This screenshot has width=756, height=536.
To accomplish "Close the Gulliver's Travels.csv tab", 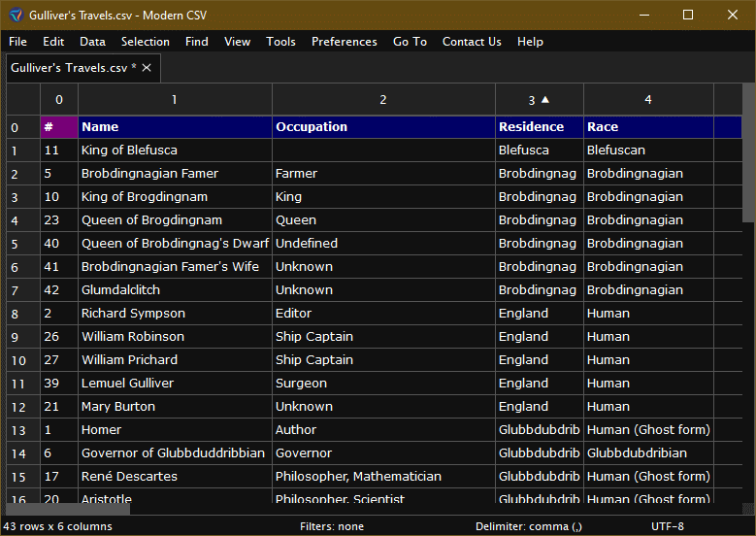I will (x=147, y=68).
